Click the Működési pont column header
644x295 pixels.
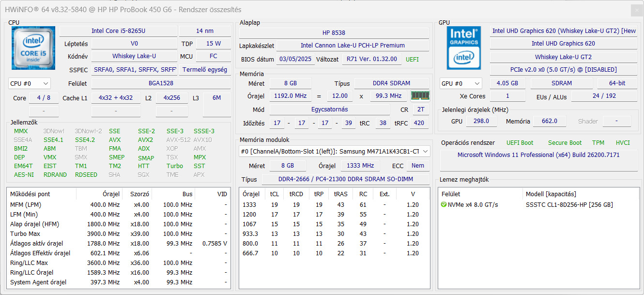coord(42,194)
